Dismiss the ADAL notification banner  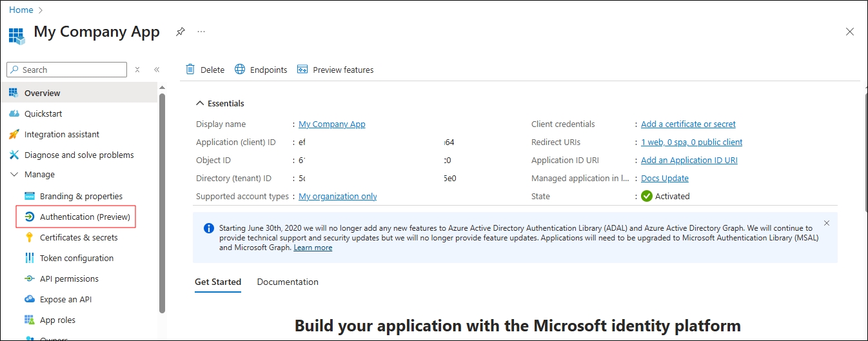click(827, 223)
